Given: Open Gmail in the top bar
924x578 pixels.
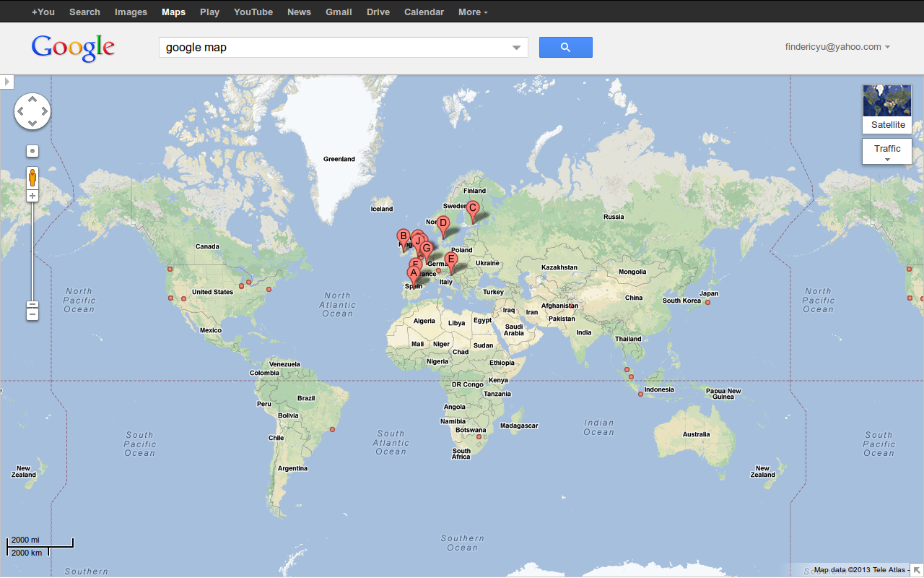Looking at the screenshot, I should click(x=339, y=12).
